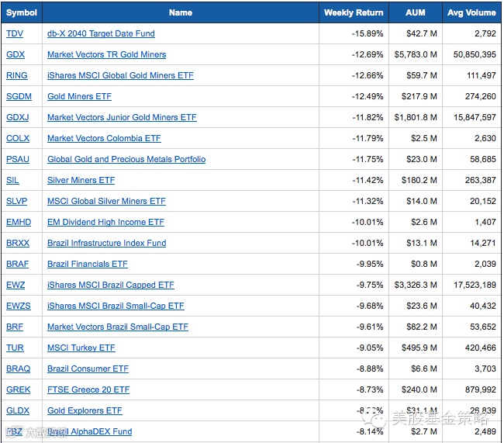Screen dimensions: 504x443
Task: Select the RING symbol link
Action: [17, 75]
